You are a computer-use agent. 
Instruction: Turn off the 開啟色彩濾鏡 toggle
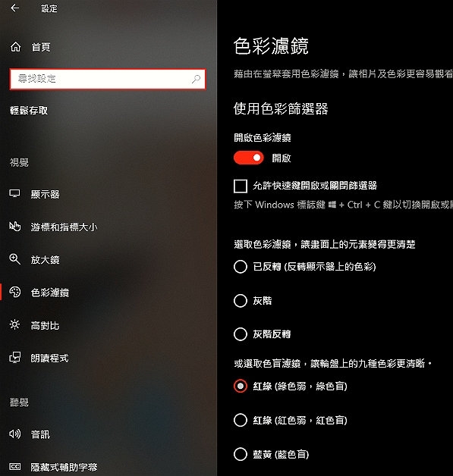coord(248,158)
